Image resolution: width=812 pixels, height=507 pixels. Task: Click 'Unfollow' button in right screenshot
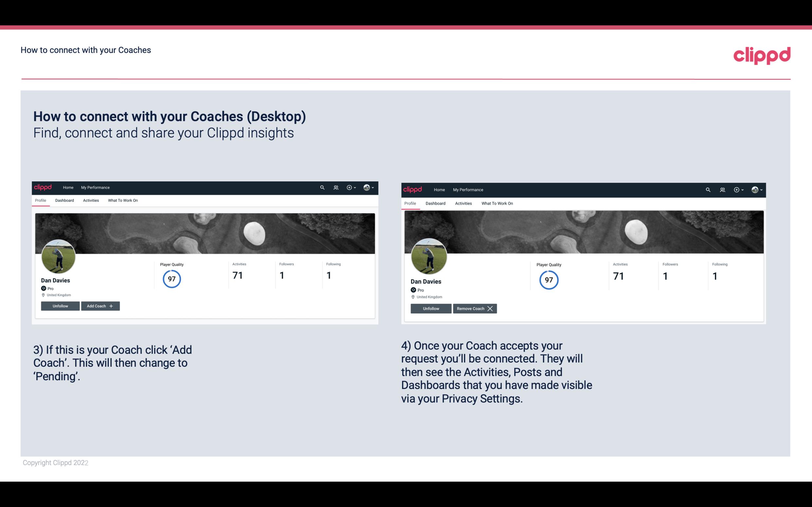[431, 308]
